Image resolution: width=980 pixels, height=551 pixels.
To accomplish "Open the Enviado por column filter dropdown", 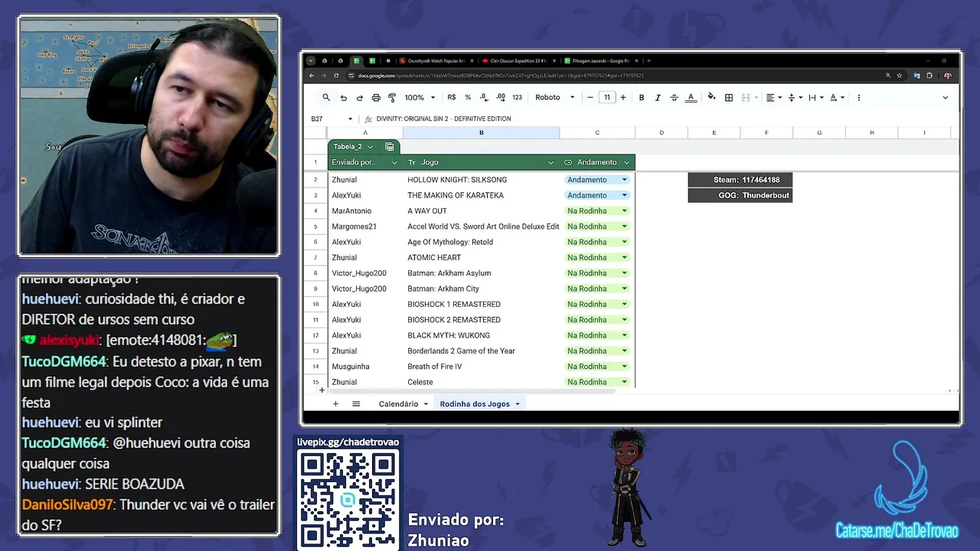I will [394, 162].
